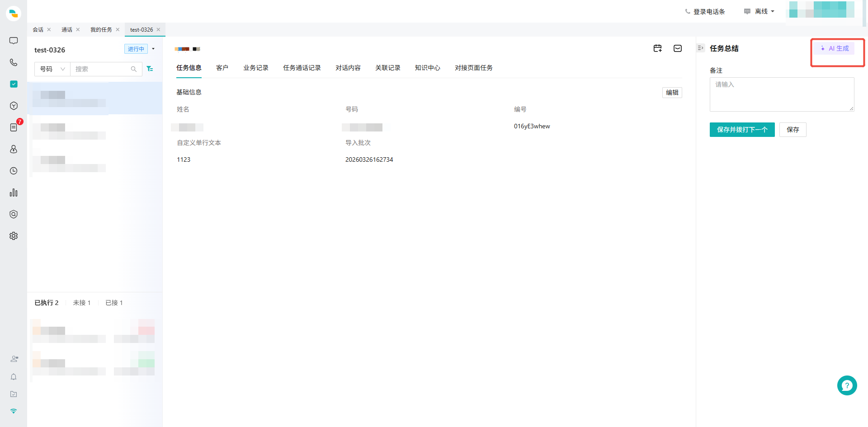868x427 pixels.
Task: Click the AI 生成 button
Action: (835, 48)
